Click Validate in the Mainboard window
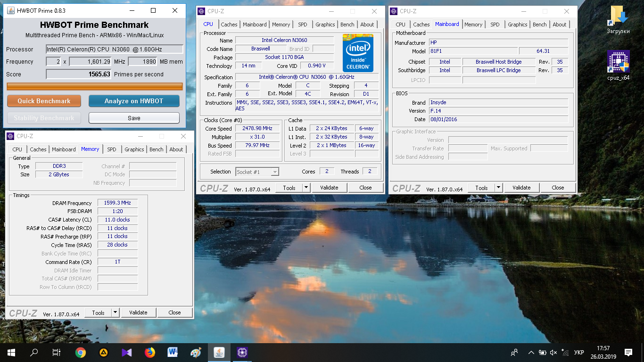Screen dimensions: 644x362 (x=521, y=188)
